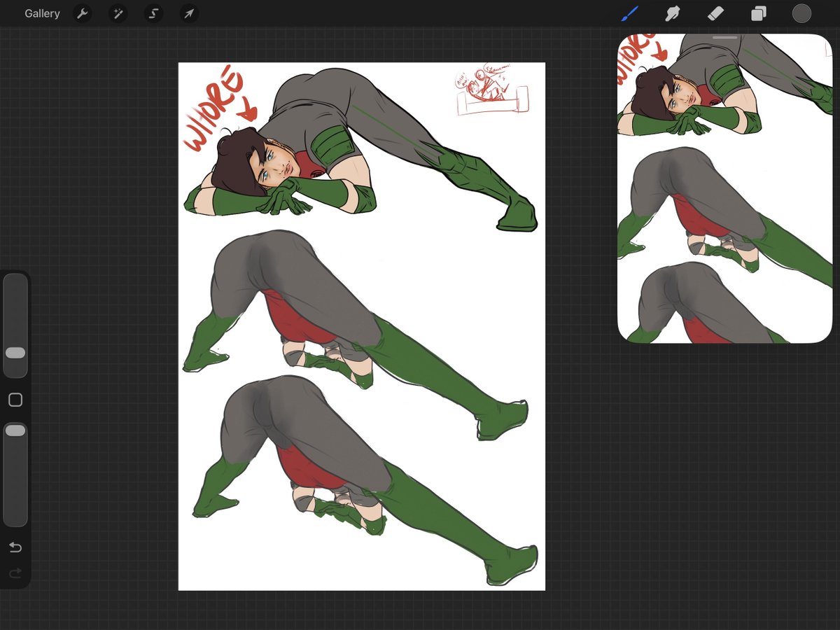The height and width of the screenshot is (630, 840).
Task: Undo the last action with arrow
Action: (x=15, y=547)
